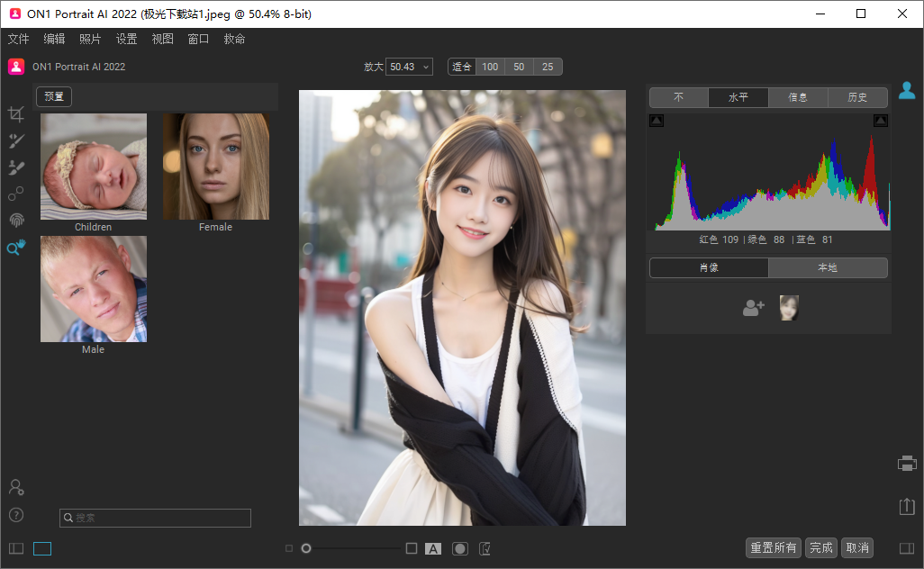This screenshot has width=924, height=569.
Task: Click the 红色 109 readout
Action: pos(719,239)
